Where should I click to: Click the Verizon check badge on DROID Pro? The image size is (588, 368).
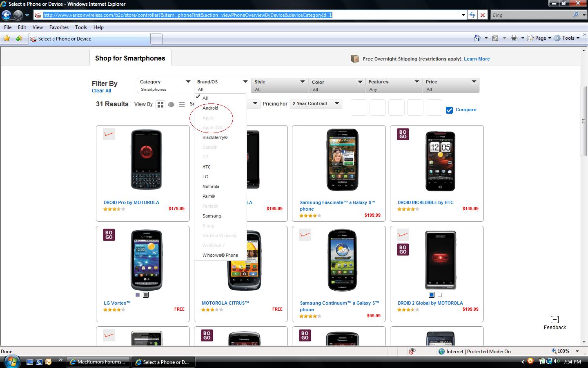[109, 134]
